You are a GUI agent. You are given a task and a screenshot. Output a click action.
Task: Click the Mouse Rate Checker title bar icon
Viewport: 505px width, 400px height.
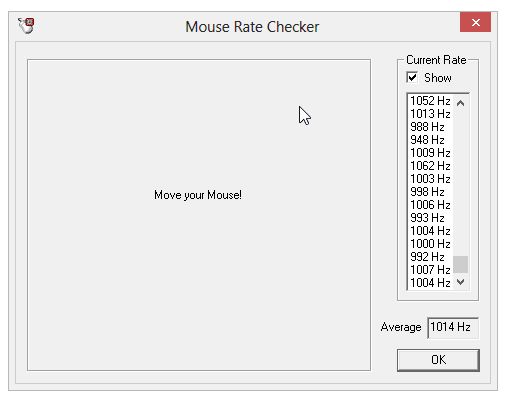(x=26, y=26)
